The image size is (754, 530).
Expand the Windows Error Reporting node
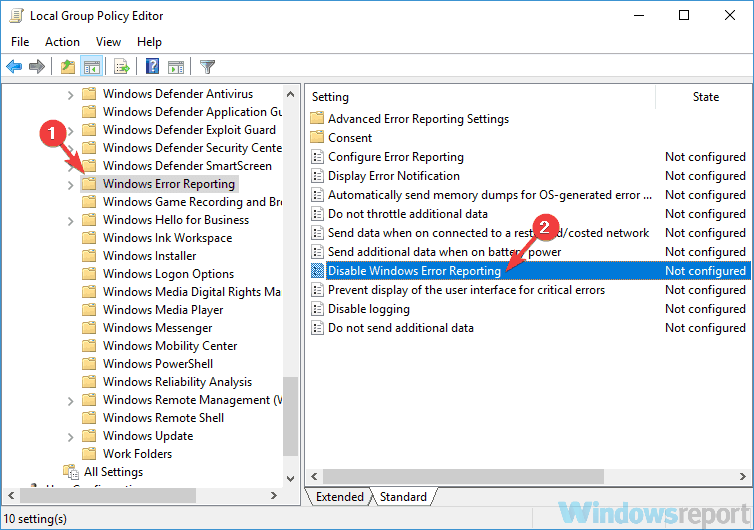[70, 185]
